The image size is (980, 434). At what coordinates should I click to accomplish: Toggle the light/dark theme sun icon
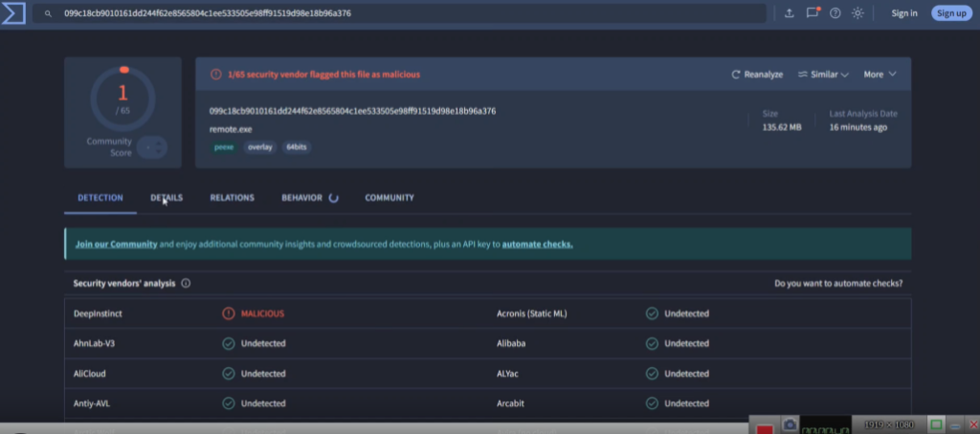click(x=857, y=13)
